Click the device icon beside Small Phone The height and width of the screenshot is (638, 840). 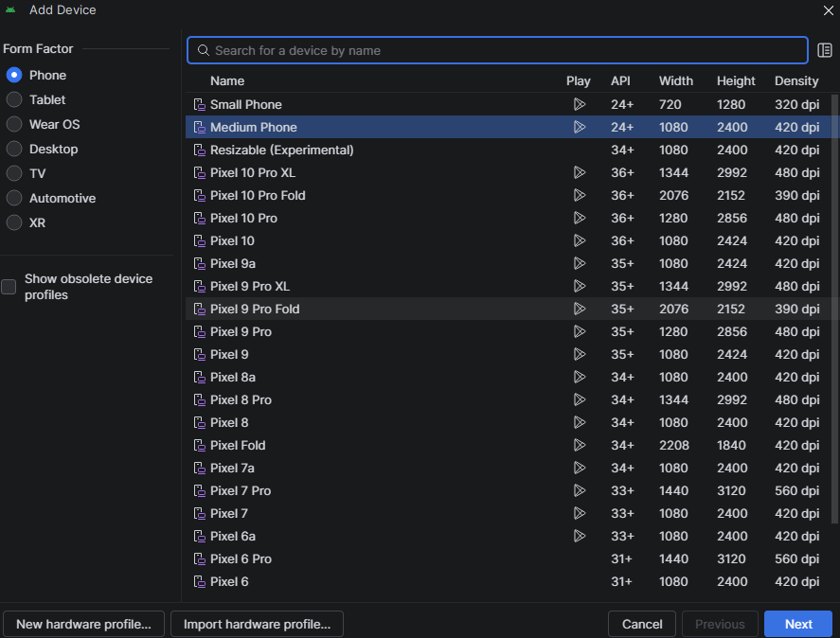199,104
